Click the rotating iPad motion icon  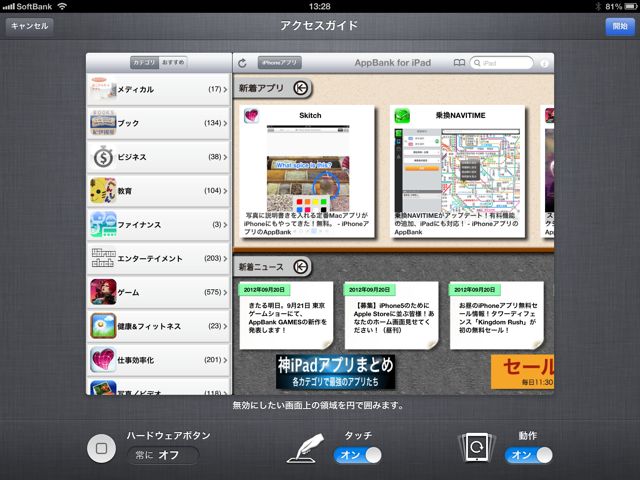pyautogui.click(x=477, y=448)
